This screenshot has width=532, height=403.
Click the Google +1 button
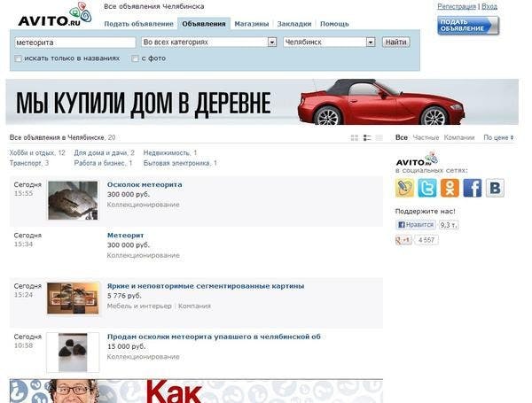pos(403,240)
